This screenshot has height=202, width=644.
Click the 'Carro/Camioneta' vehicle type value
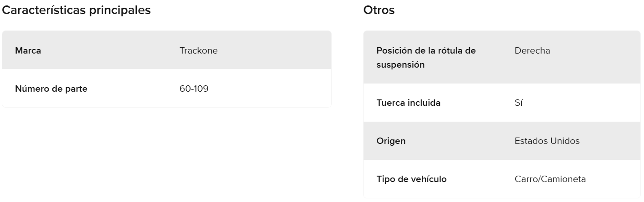pyautogui.click(x=550, y=179)
